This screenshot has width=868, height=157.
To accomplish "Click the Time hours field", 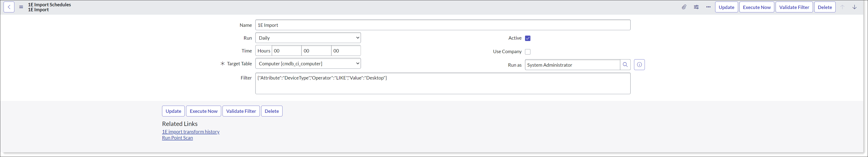I will [286, 51].
